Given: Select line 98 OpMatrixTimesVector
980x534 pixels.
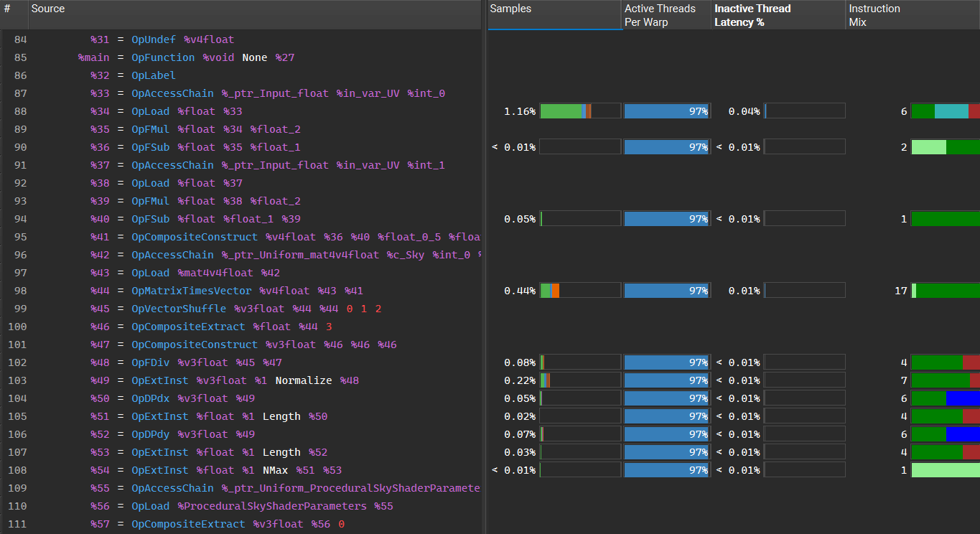Looking at the screenshot, I should click(241, 291).
